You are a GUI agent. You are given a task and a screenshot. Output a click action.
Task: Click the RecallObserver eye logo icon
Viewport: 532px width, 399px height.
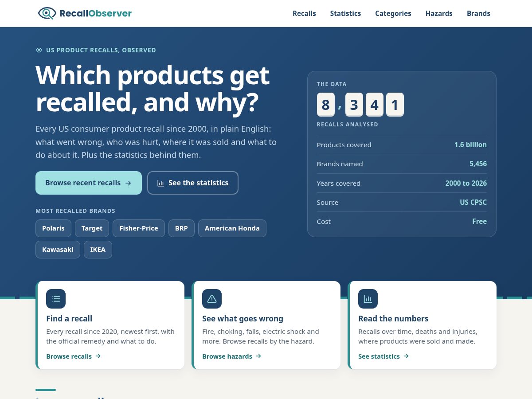click(x=47, y=13)
